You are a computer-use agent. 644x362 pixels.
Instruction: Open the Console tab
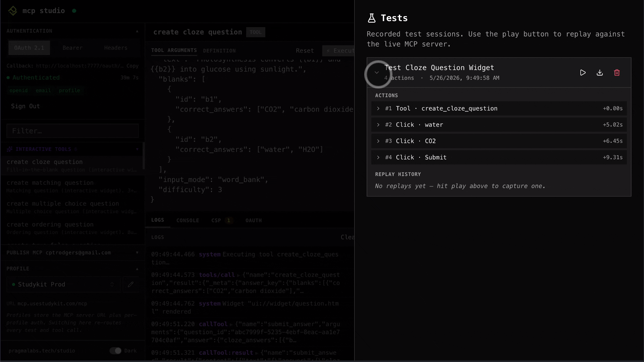point(188,221)
